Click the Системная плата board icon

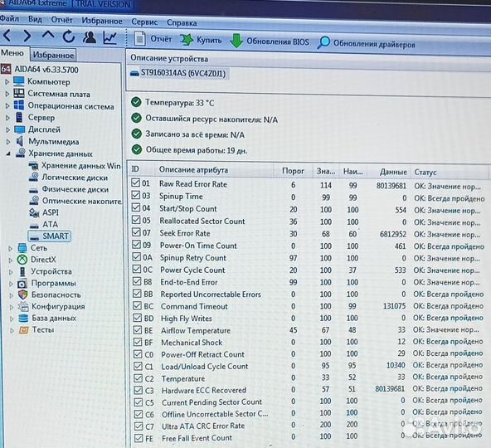[19, 94]
